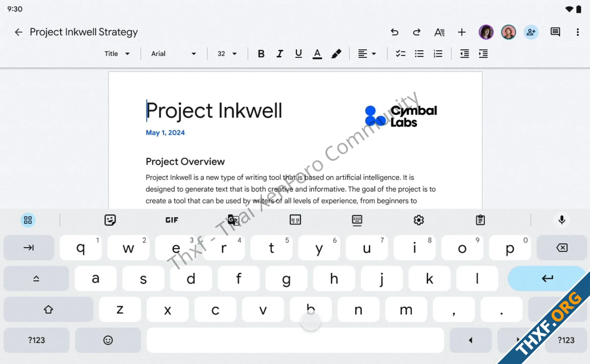This screenshot has width=590, height=364.
Task: View the second collaborator's avatar
Action: pyautogui.click(x=509, y=32)
